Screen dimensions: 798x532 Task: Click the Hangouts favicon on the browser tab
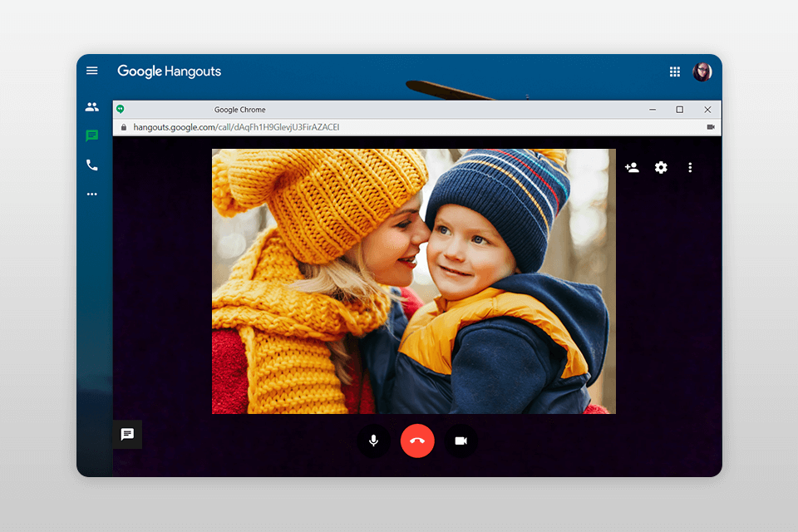pyautogui.click(x=121, y=109)
